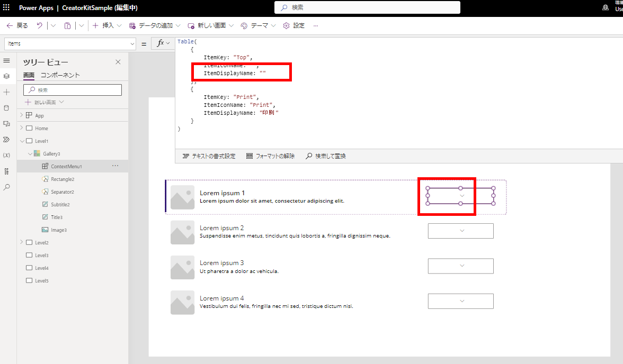Click the insert plus icon in sidebar
Viewport: 623px width, 364px height.
point(7,92)
